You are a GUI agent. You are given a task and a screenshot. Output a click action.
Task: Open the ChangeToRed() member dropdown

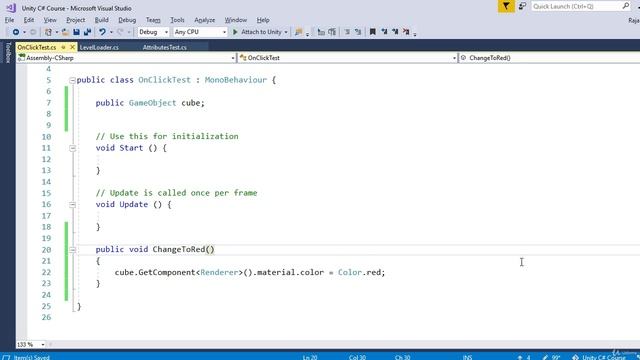(x=549, y=58)
